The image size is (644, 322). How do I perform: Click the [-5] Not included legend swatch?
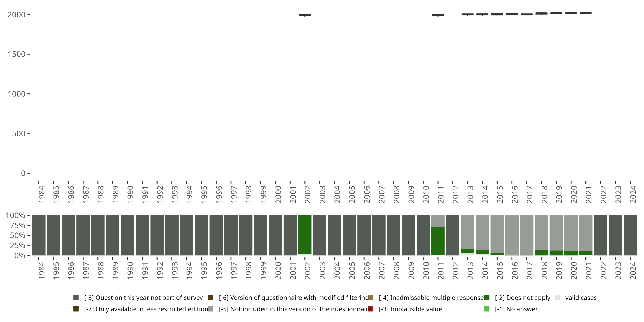click(x=211, y=309)
